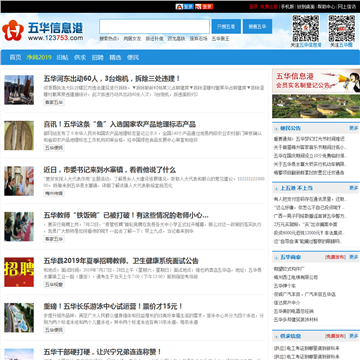Log in with the Weibo login button
Viewport: 360px width, 360px height.
pyautogui.click(x=204, y=6)
